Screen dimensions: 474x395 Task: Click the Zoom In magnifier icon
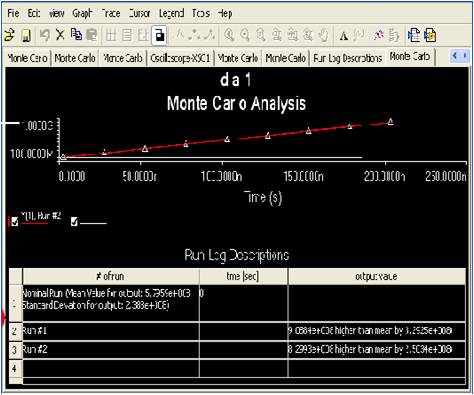pyautogui.click(x=229, y=35)
